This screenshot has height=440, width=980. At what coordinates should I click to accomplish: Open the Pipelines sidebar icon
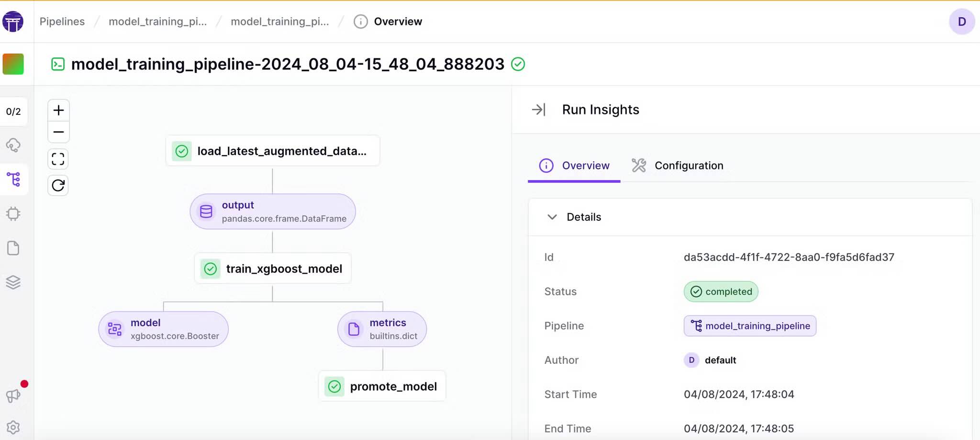13,180
